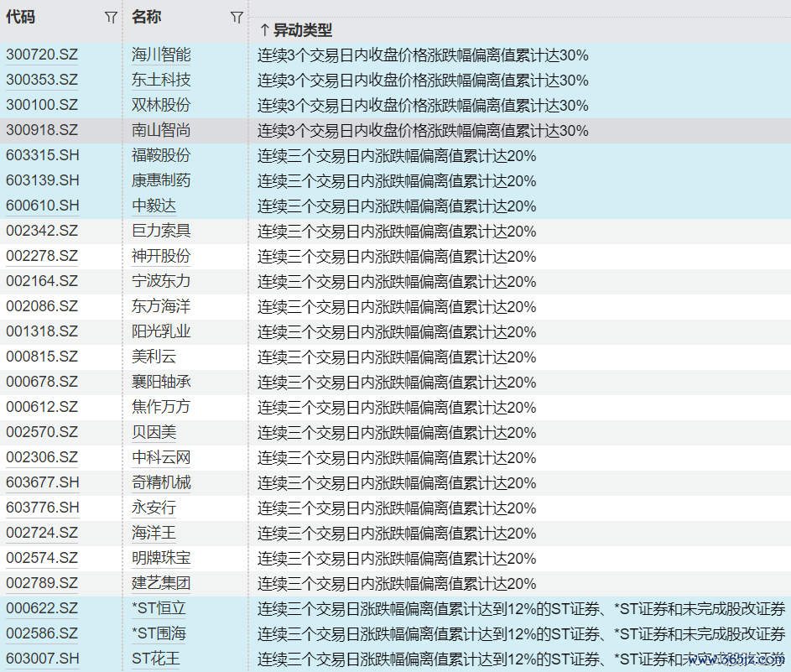Open stock code 002586.SZ
791x672 pixels.
[42, 633]
